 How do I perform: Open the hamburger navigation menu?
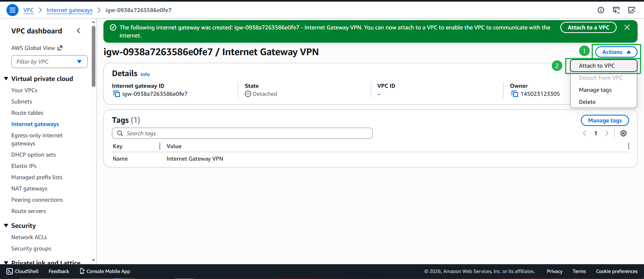point(12,10)
